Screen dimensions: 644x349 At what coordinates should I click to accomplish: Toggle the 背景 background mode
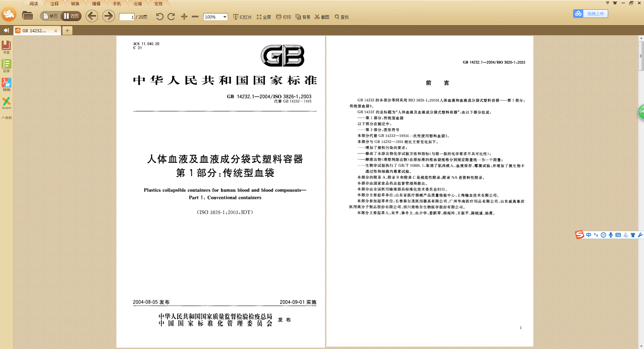point(303,17)
